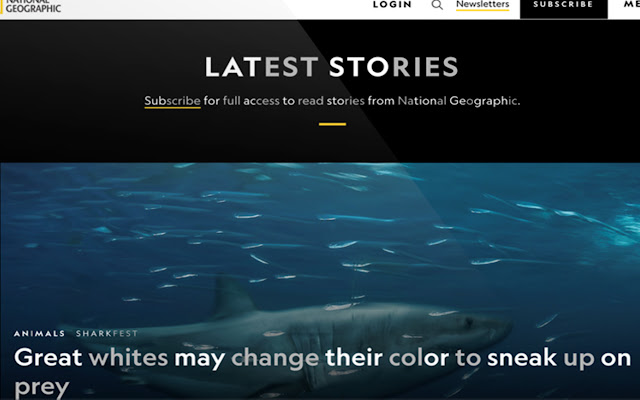Go to the Newsletters link

click(482, 4)
